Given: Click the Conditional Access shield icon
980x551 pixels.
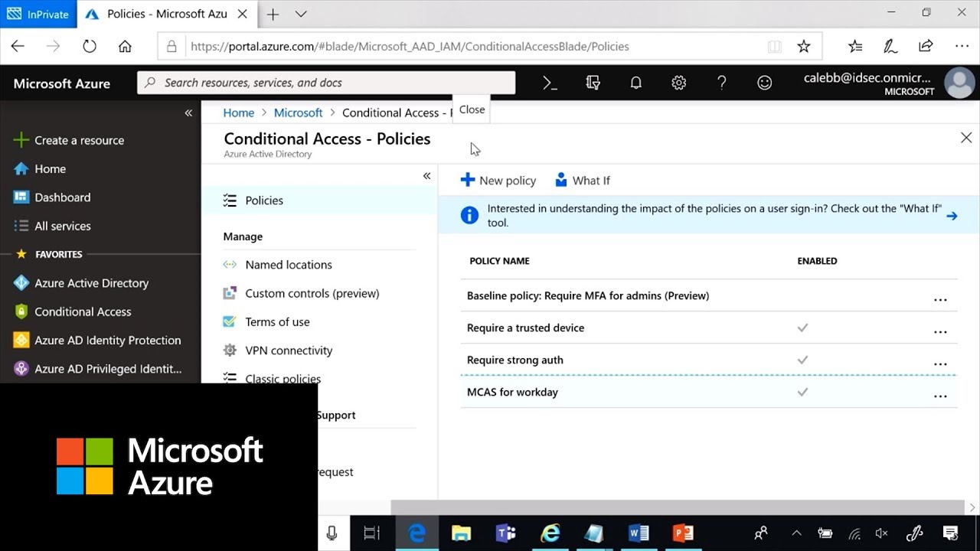Looking at the screenshot, I should tap(21, 311).
